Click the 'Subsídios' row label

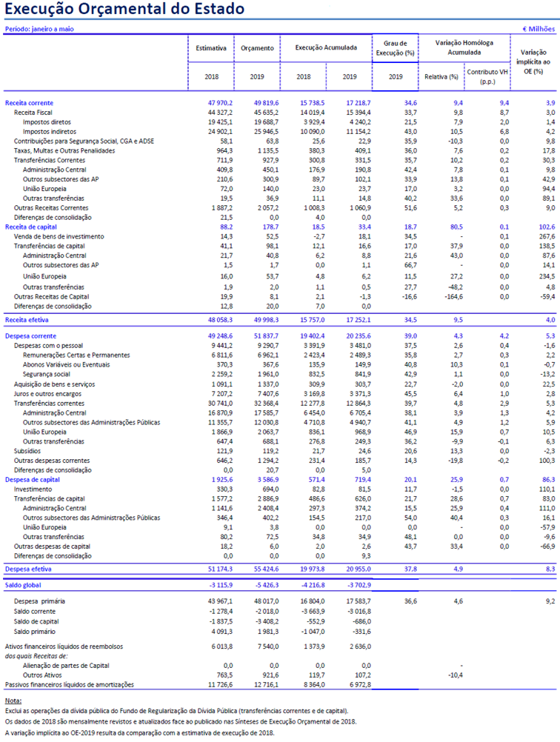coord(27,449)
